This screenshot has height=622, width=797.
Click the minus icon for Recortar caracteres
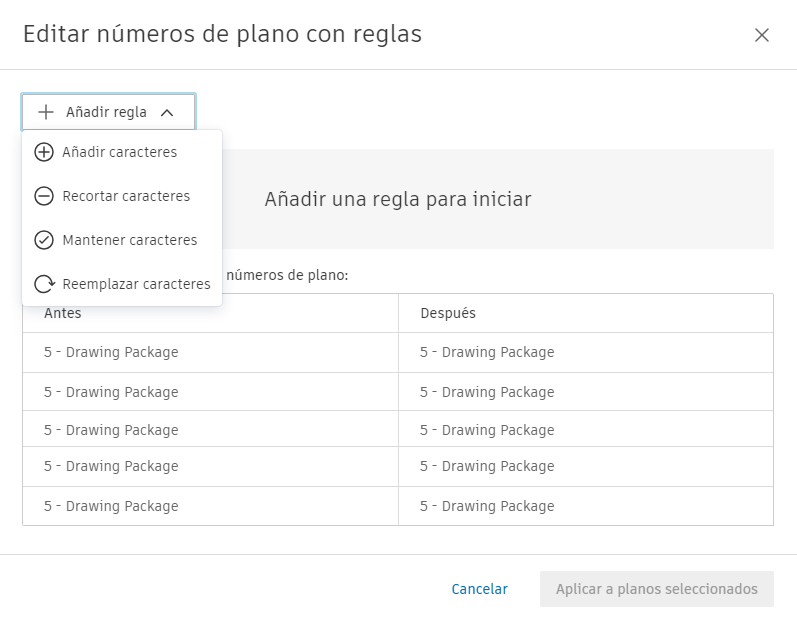pyautogui.click(x=44, y=197)
